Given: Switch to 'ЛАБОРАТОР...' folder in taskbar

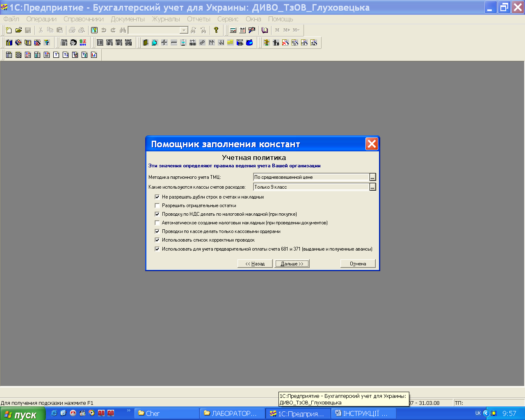Looking at the screenshot, I should [x=233, y=413].
